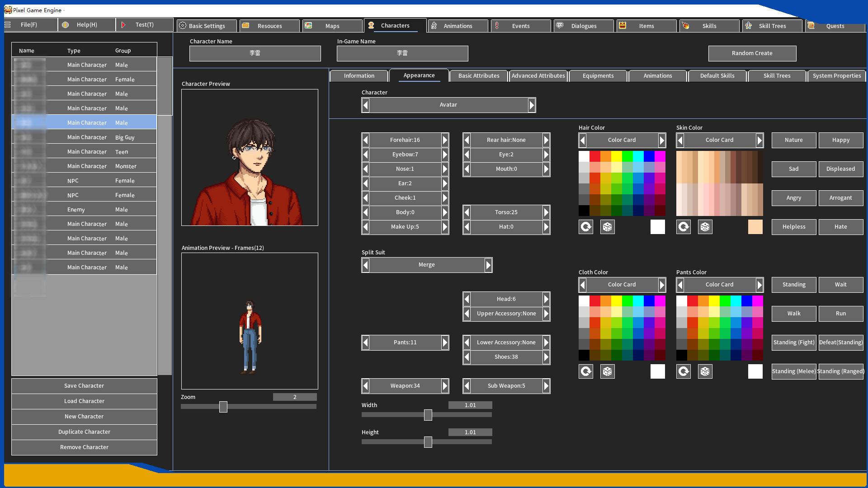Image resolution: width=868 pixels, height=488 pixels.
Task: Click the person icon on Characters tab
Action: 372,25
